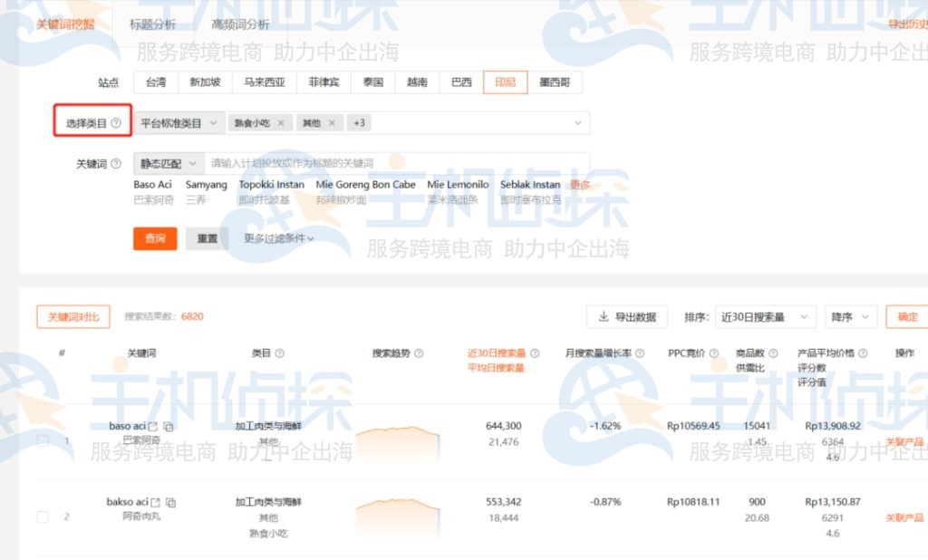Click the copy icon next to baso aci
The image size is (928, 560).
169,427
